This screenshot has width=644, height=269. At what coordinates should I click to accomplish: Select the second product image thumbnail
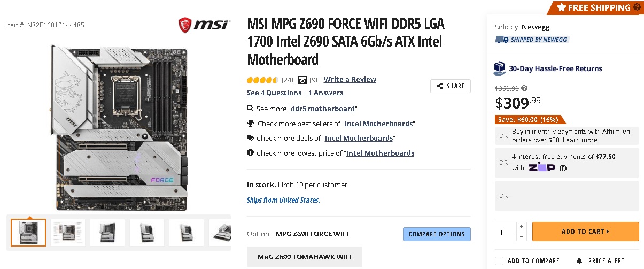pyautogui.click(x=68, y=233)
